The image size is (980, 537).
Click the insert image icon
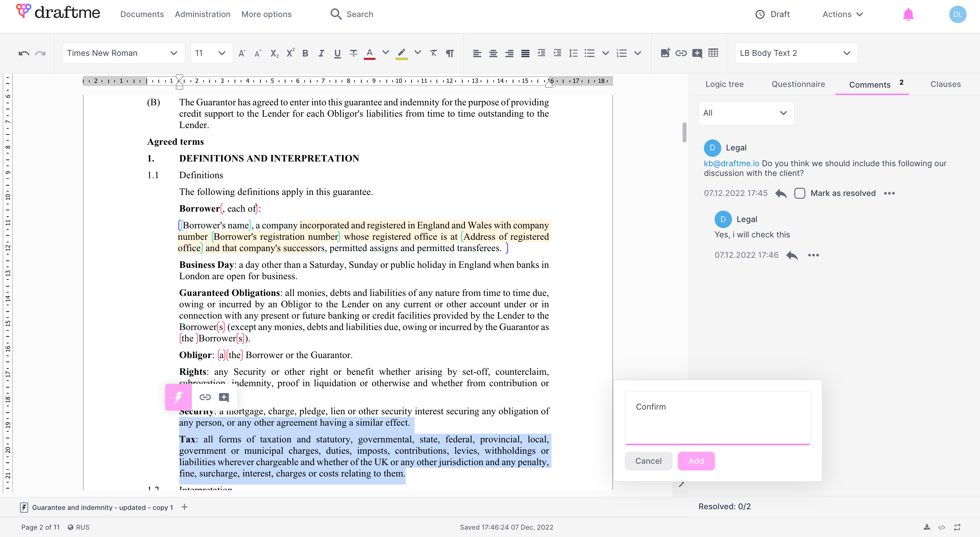[x=664, y=53]
